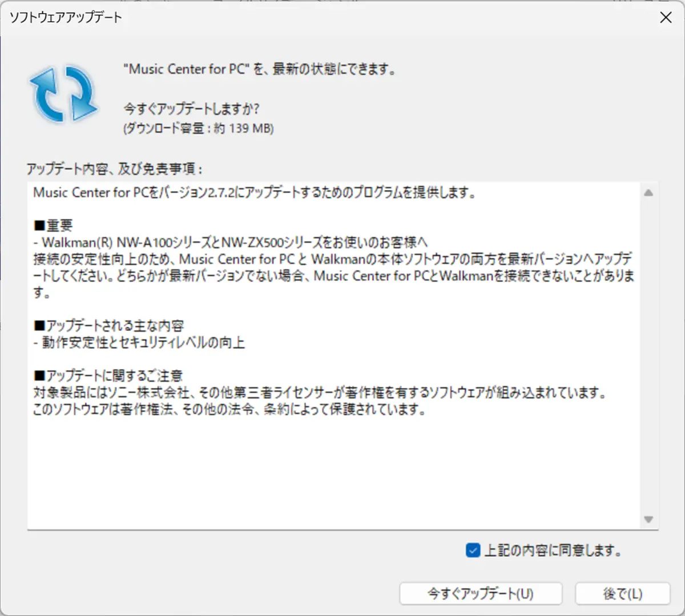Click the ■重要 heading text
The height and width of the screenshot is (616, 685).
(x=53, y=226)
